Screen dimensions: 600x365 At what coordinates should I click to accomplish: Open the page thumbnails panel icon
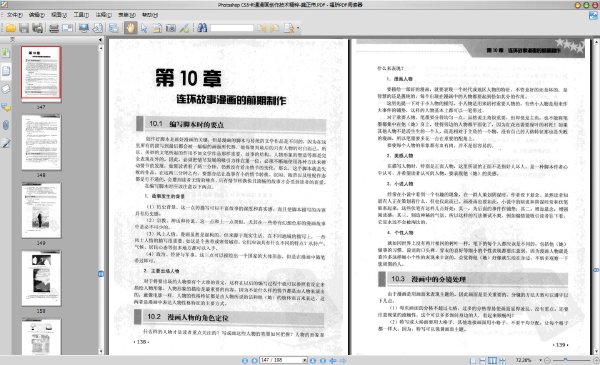[x=6, y=71]
